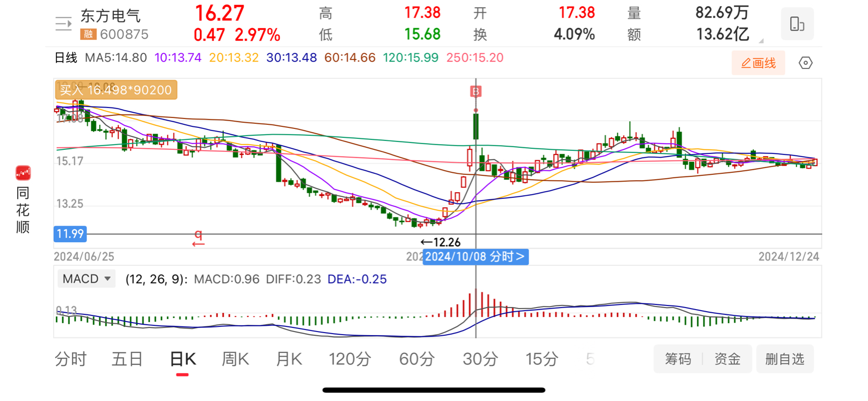Tap the 同花顺 logo icon

23,173
